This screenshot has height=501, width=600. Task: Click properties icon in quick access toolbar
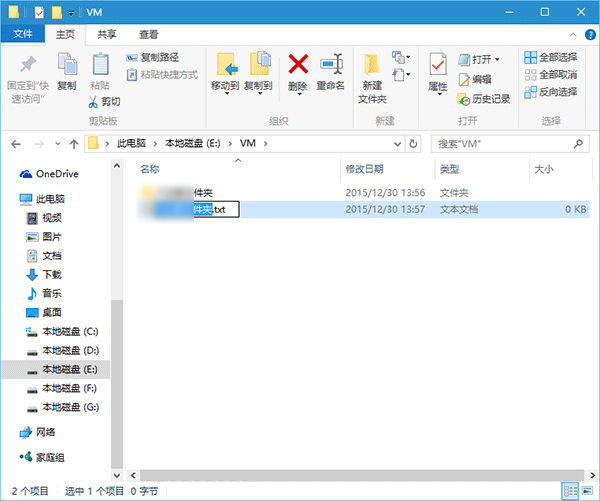point(39,13)
